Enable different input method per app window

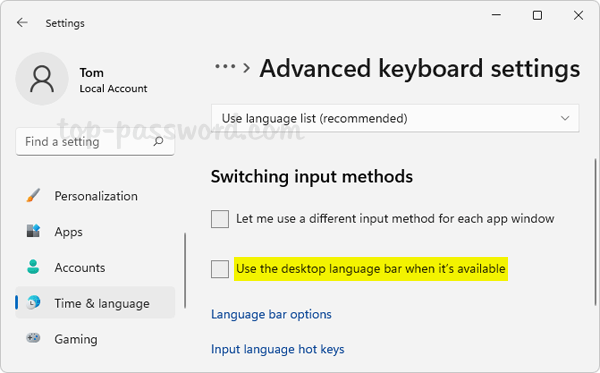coord(220,219)
